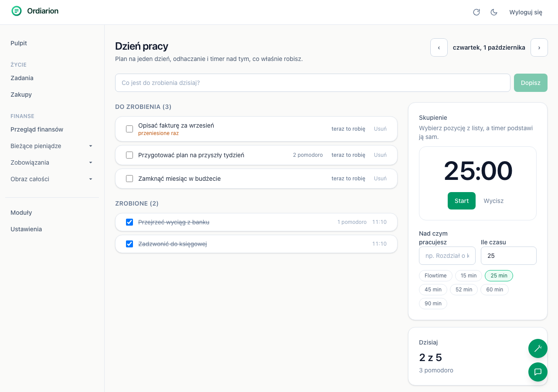The image size is (558, 392).
Task: Select the 25 min preset
Action: pos(499,276)
